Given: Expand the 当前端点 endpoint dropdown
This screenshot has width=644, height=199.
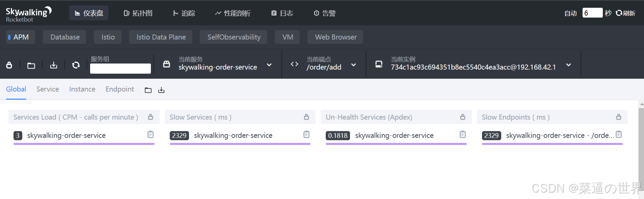Looking at the screenshot, I should [353, 65].
